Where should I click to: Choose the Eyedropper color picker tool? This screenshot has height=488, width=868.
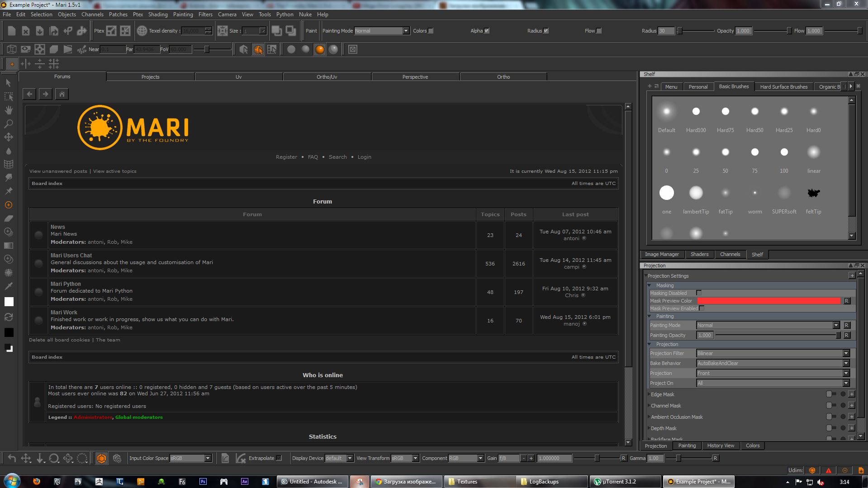(x=8, y=286)
